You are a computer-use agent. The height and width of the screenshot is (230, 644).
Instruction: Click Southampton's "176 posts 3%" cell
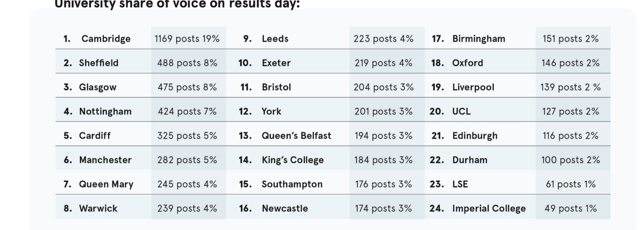(x=383, y=184)
